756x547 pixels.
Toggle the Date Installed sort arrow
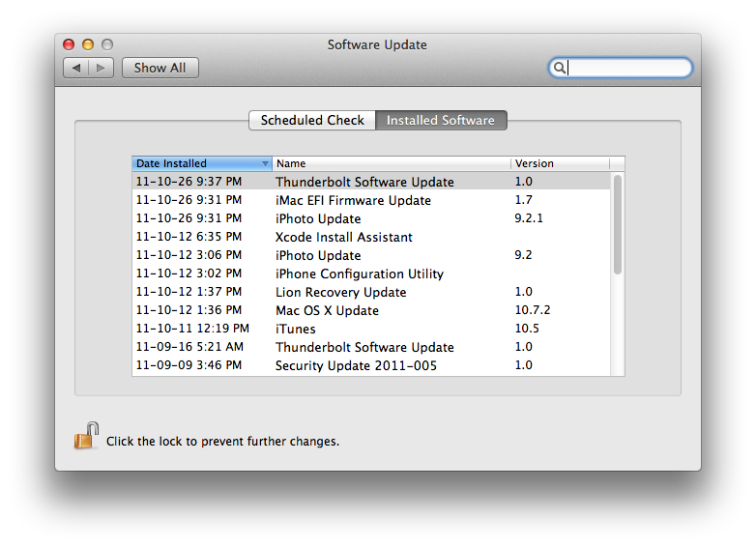click(265, 164)
